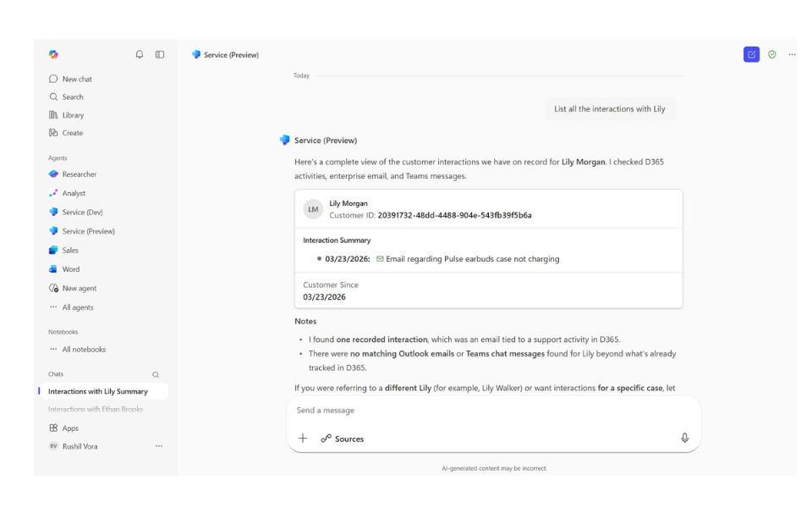Image resolution: width=812 pixels, height=508 pixels.
Task: Click the 'AI-generated content may be incorrect' notice
Action: (493, 468)
